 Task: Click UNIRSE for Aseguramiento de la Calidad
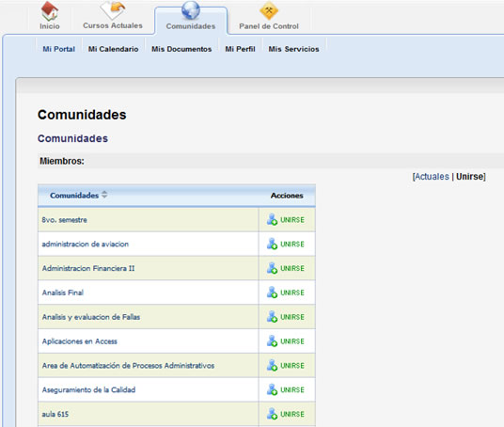pos(292,389)
